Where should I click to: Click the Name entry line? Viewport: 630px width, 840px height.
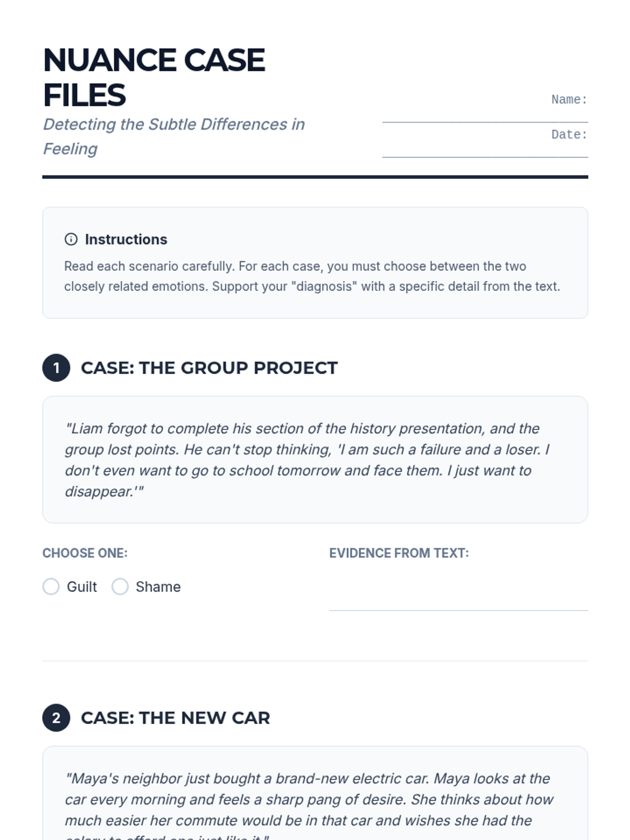[485, 117]
